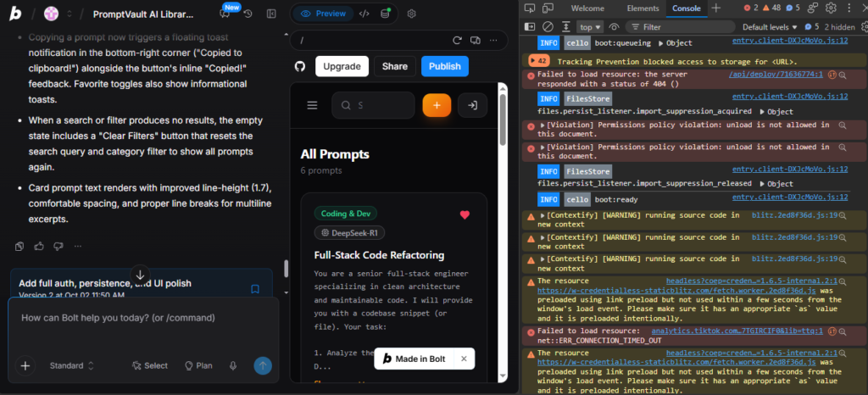The width and height of the screenshot is (868, 395).
Task: Toggle bookmark on Version 2 card
Action: [255, 289]
